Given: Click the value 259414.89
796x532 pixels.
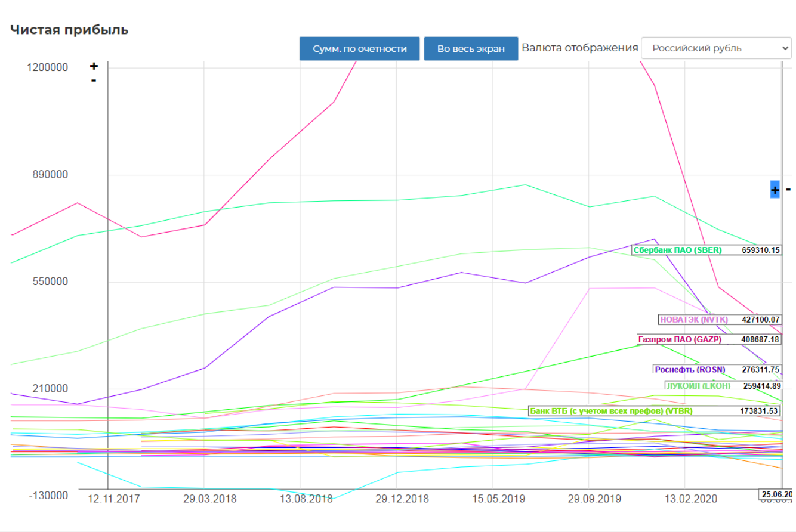Looking at the screenshot, I should 761,386.
